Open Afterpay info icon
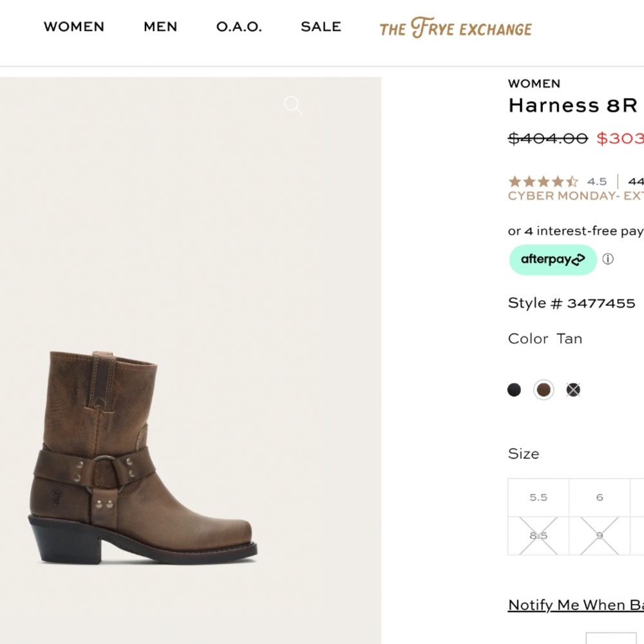644x644 pixels. pyautogui.click(x=608, y=259)
